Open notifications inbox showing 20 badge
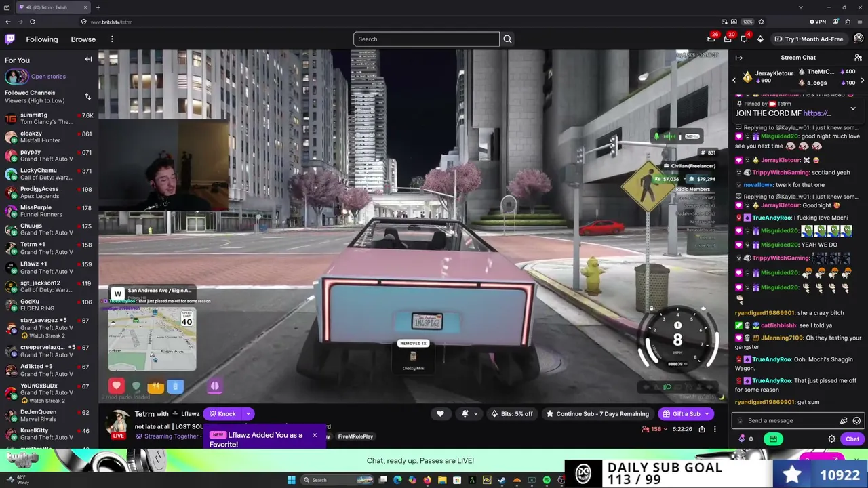868x488 pixels. (728, 39)
